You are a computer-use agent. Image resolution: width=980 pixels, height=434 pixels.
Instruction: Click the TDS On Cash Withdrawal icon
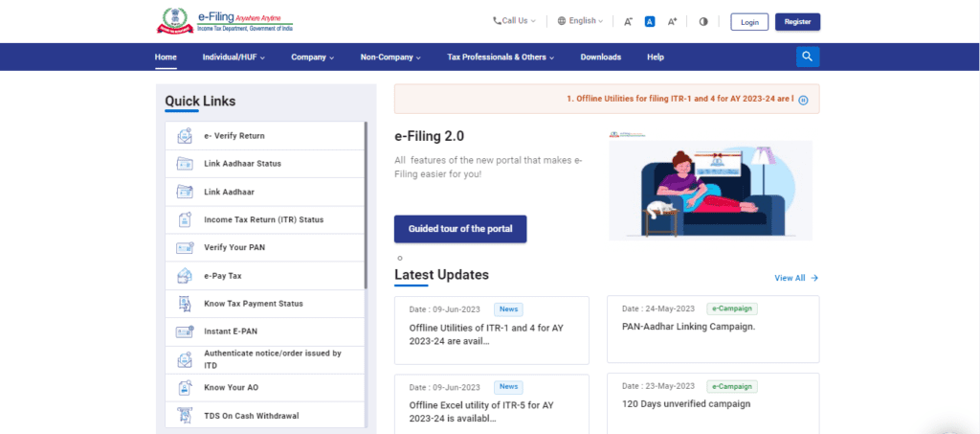coord(185,415)
